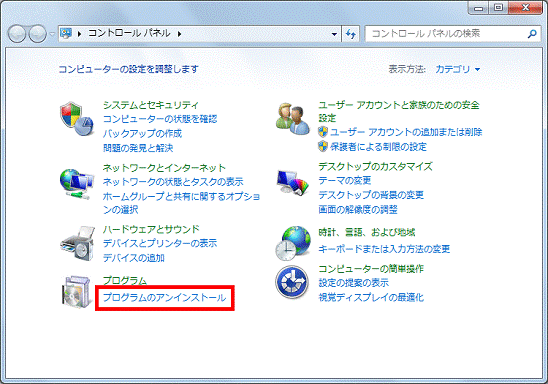Click the Network and Internet globe icon
Image resolution: width=548 pixels, height=384 pixels.
[x=77, y=184]
